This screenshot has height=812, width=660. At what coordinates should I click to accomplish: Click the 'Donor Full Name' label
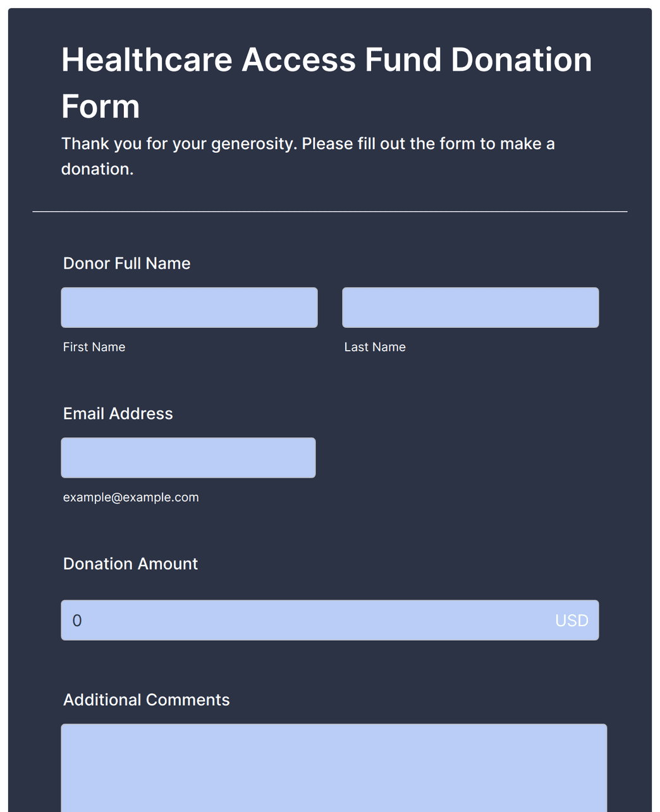[126, 264]
